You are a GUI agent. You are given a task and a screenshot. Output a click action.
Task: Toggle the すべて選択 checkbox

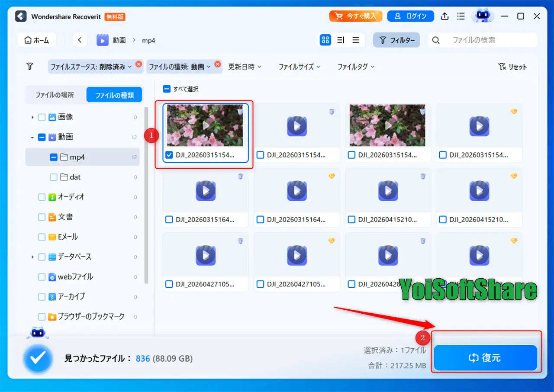(167, 89)
